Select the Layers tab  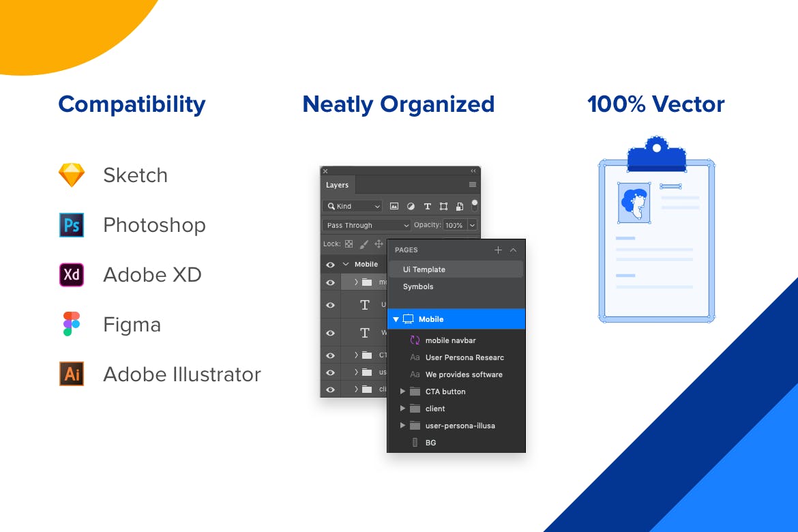[337, 185]
